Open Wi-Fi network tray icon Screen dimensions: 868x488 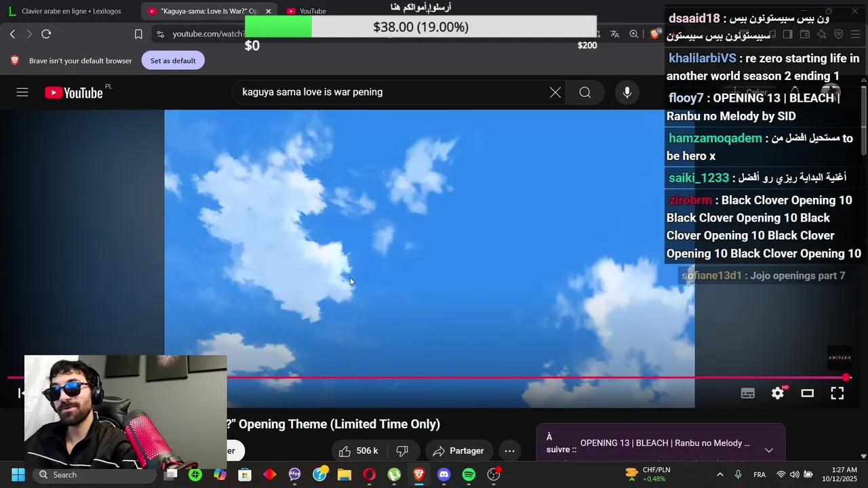tap(781, 474)
